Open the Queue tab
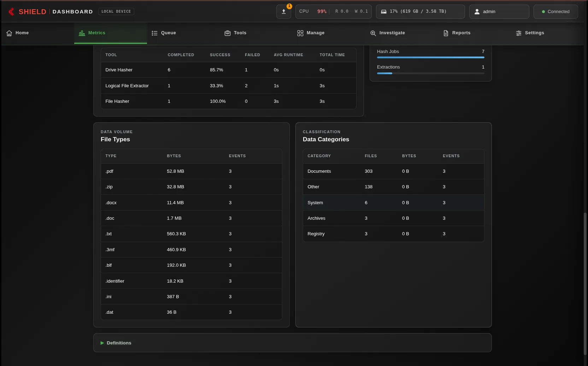 183,33
